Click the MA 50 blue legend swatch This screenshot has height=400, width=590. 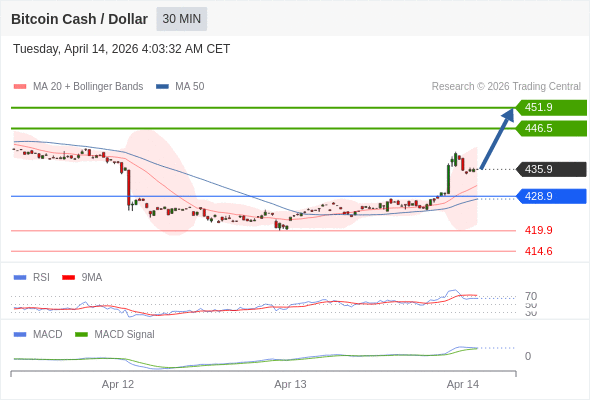(x=162, y=87)
